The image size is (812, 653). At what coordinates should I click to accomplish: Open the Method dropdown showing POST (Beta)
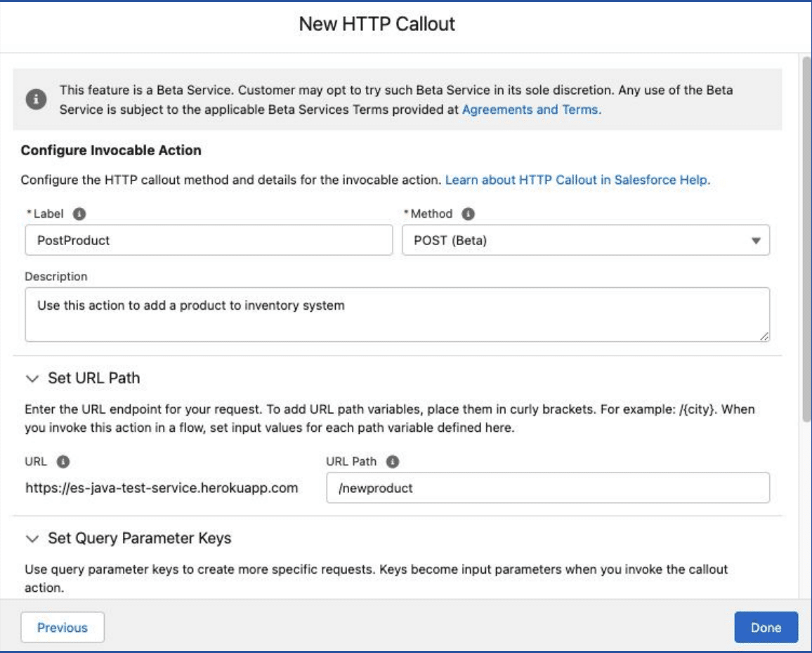click(586, 240)
